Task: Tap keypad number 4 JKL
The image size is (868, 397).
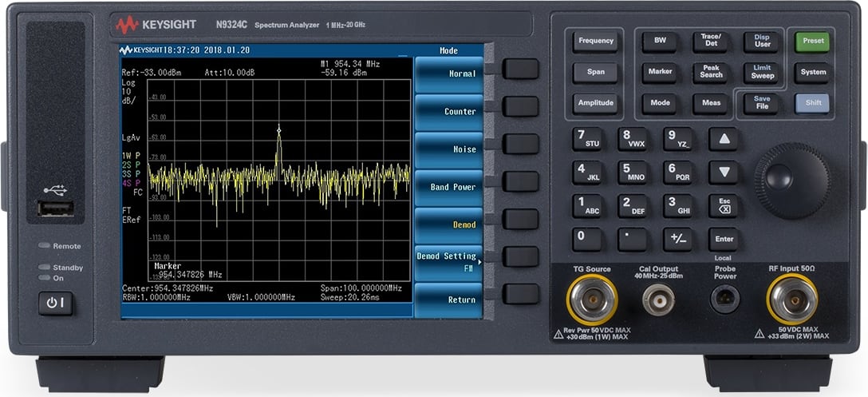Action: click(588, 173)
